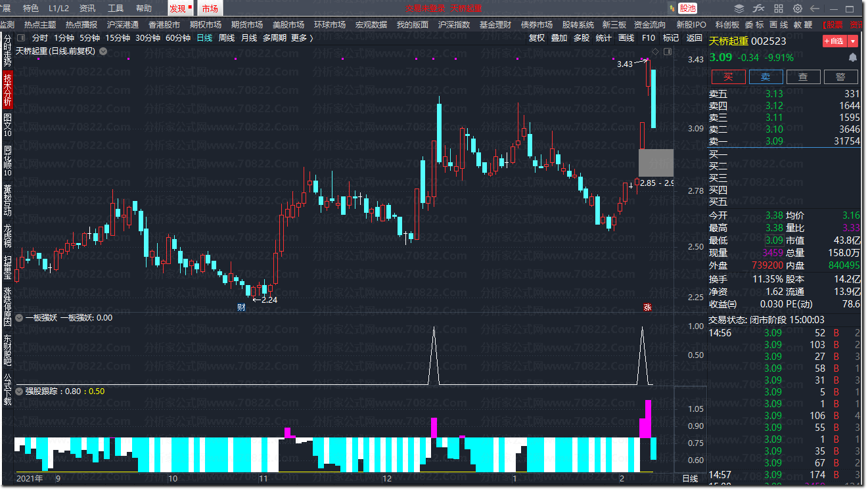Click the 日线 label at chart bottom-right
This screenshot has height=490, width=868.
pos(690,478)
